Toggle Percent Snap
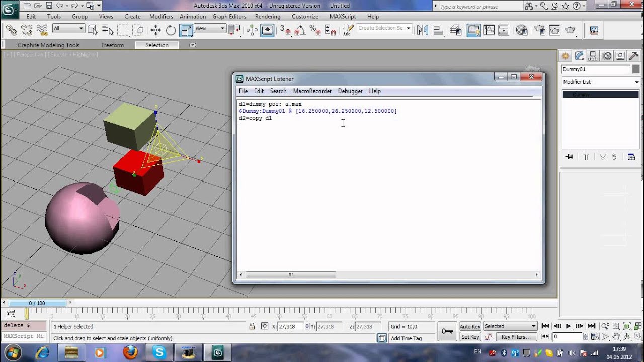The image size is (644, 362). [315, 30]
